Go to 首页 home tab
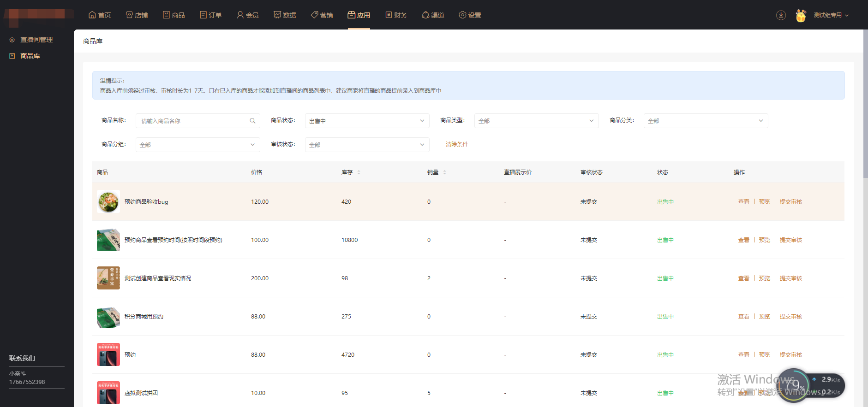This screenshot has height=407, width=868. (x=100, y=15)
